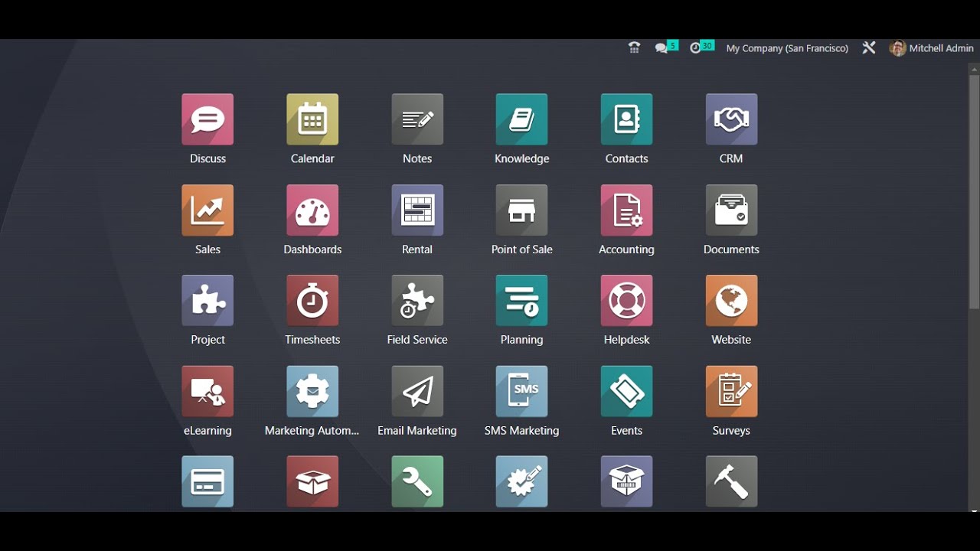Open the Calendar app
Image resolution: width=980 pixels, height=551 pixels.
(312, 119)
